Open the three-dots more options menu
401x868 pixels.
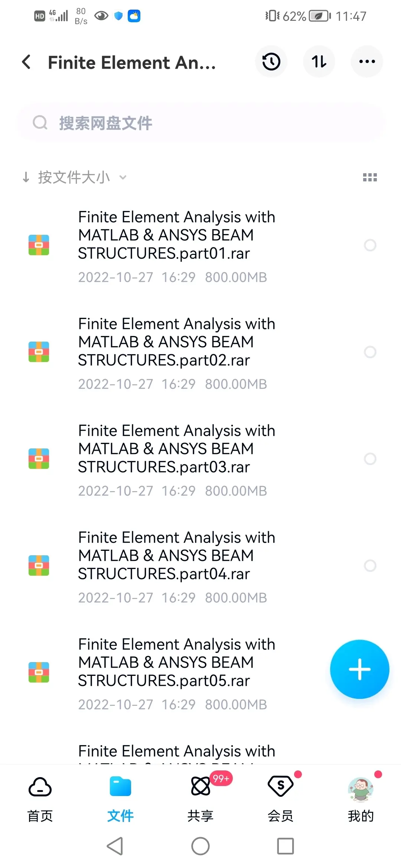pyautogui.click(x=367, y=62)
